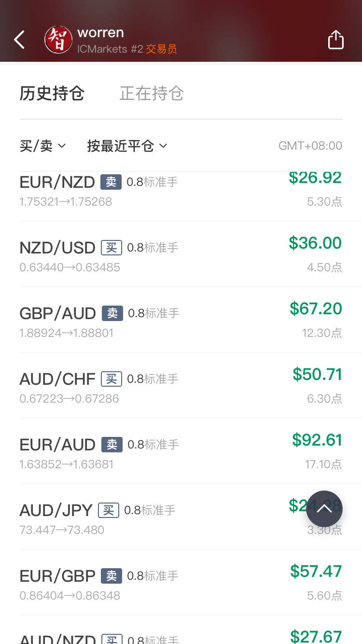Screen dimensions: 362x644
Task: Tap the ICMarkets #2 交易员 label
Action: click(x=127, y=49)
